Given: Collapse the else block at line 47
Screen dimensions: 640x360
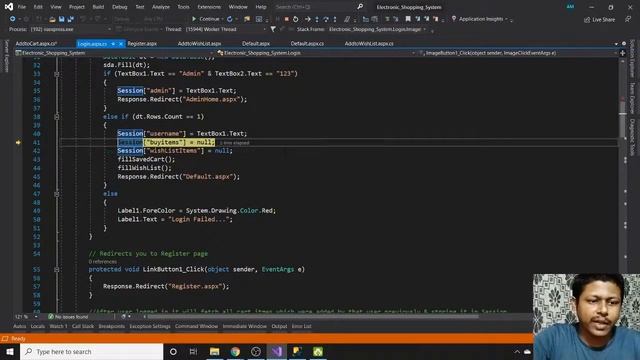Looking at the screenshot, I should coord(57,194).
